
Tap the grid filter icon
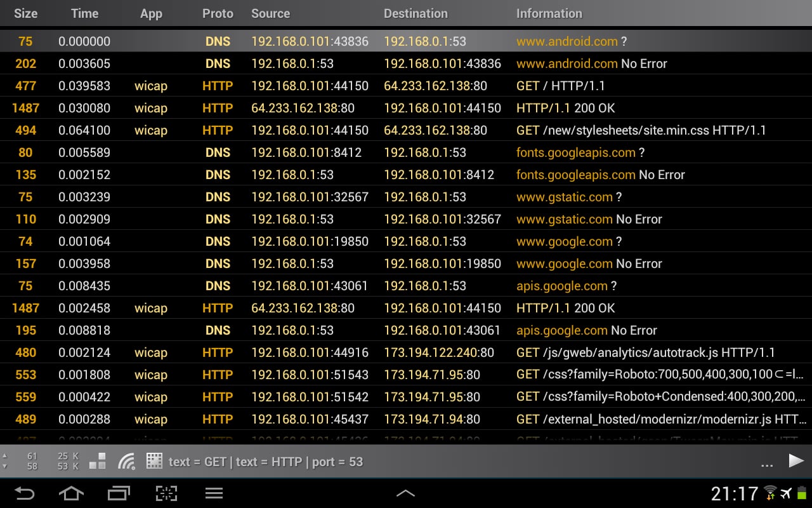[x=154, y=461]
